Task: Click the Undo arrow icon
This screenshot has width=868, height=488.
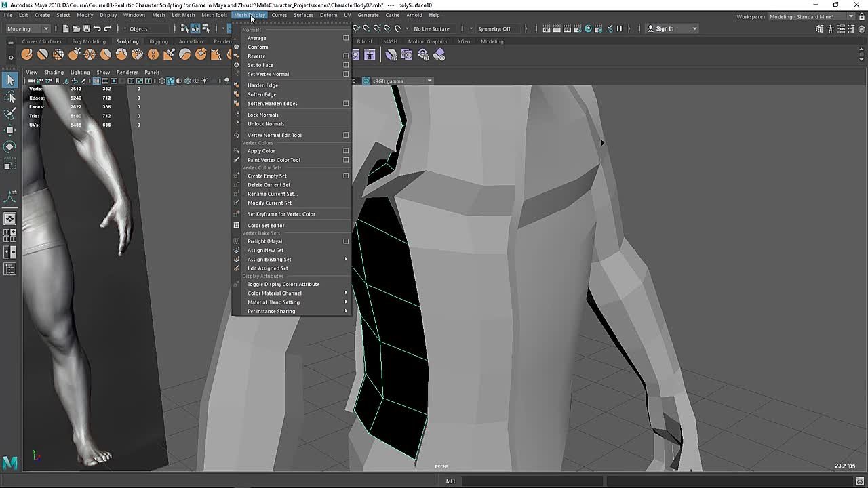Action: (x=97, y=28)
